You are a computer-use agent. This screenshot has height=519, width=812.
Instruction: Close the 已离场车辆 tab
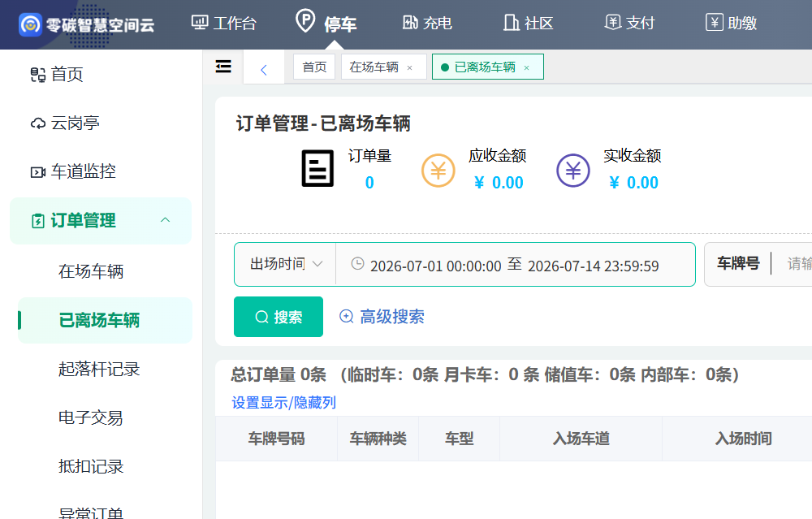pyautogui.click(x=527, y=68)
